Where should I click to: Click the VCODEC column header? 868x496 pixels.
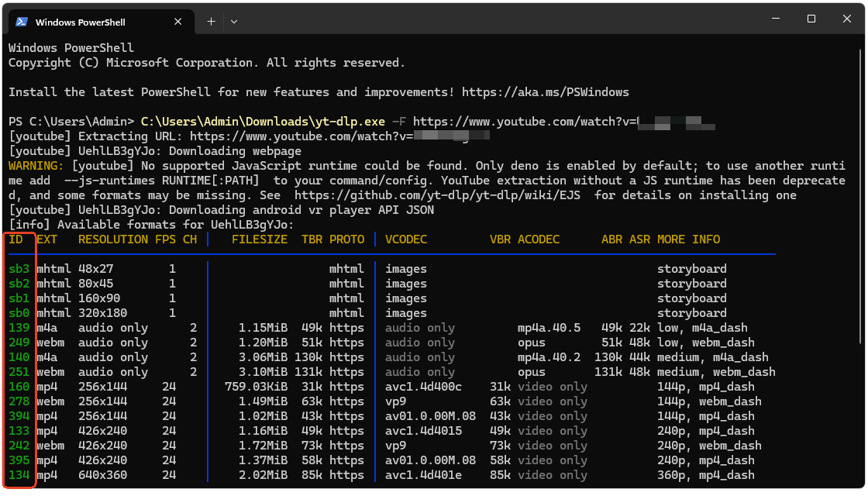tap(406, 239)
